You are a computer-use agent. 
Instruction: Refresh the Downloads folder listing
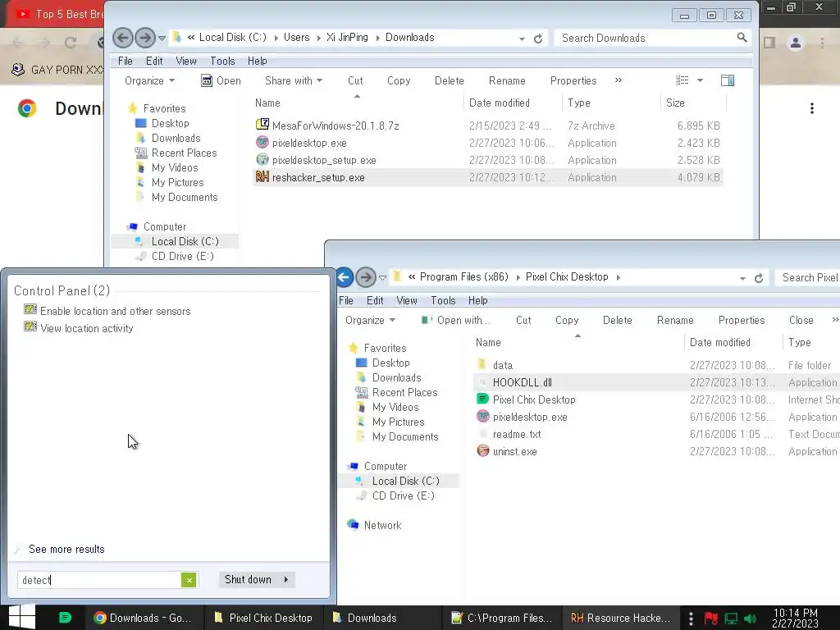[538, 39]
